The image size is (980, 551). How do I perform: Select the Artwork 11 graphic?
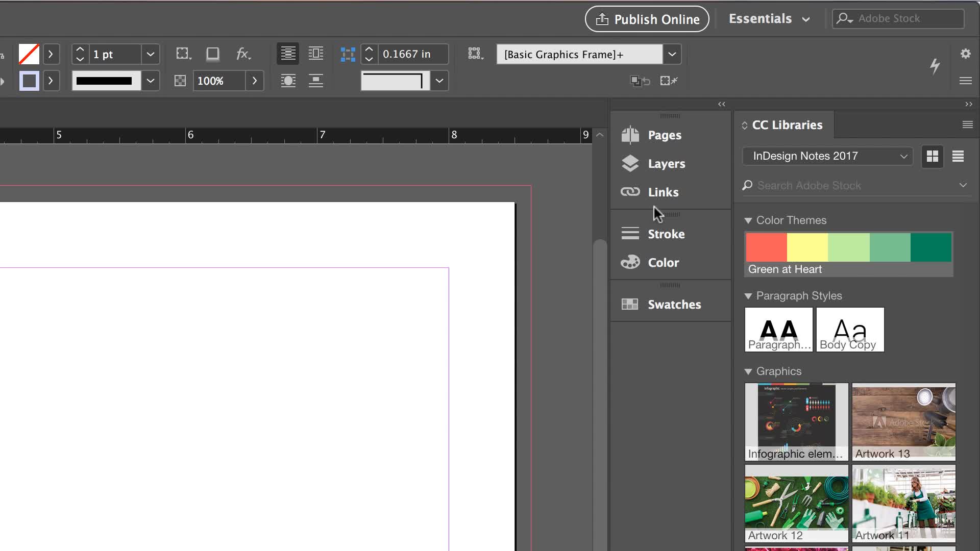(904, 504)
